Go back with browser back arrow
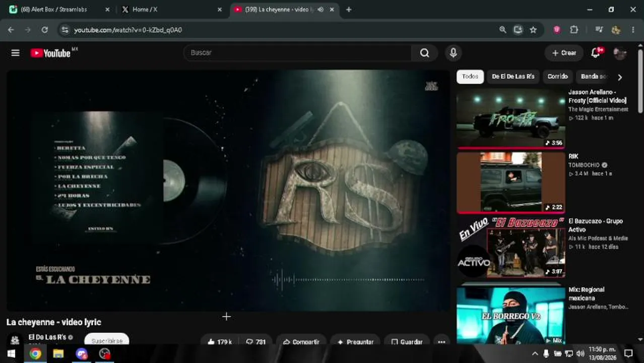This screenshot has height=363, width=644. [x=11, y=30]
